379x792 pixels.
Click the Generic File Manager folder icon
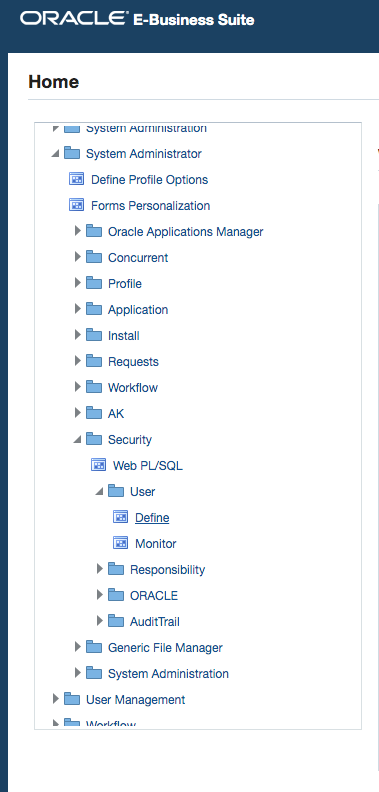click(94, 647)
